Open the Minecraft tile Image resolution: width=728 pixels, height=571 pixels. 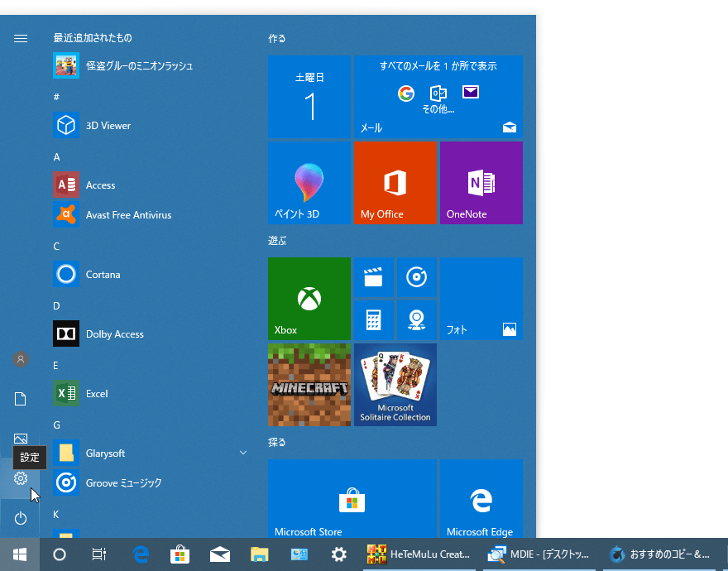tap(309, 385)
